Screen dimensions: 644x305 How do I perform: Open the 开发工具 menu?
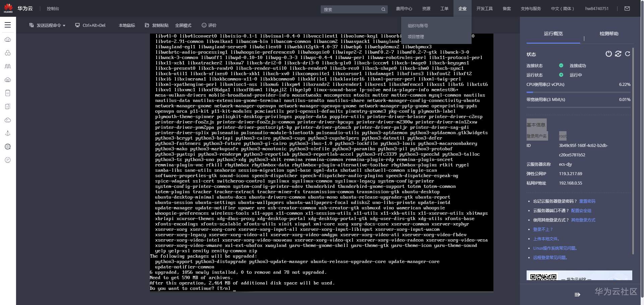coord(484,9)
